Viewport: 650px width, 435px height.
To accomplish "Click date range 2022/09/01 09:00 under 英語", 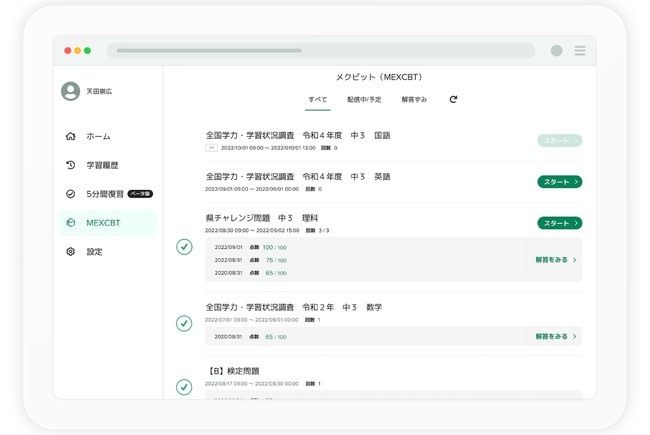I will (x=252, y=189).
